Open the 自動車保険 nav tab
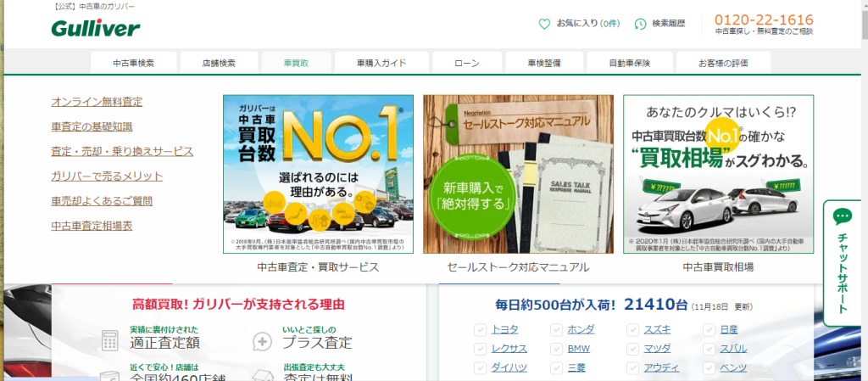Image resolution: width=868 pixels, height=381 pixels. 630,63
